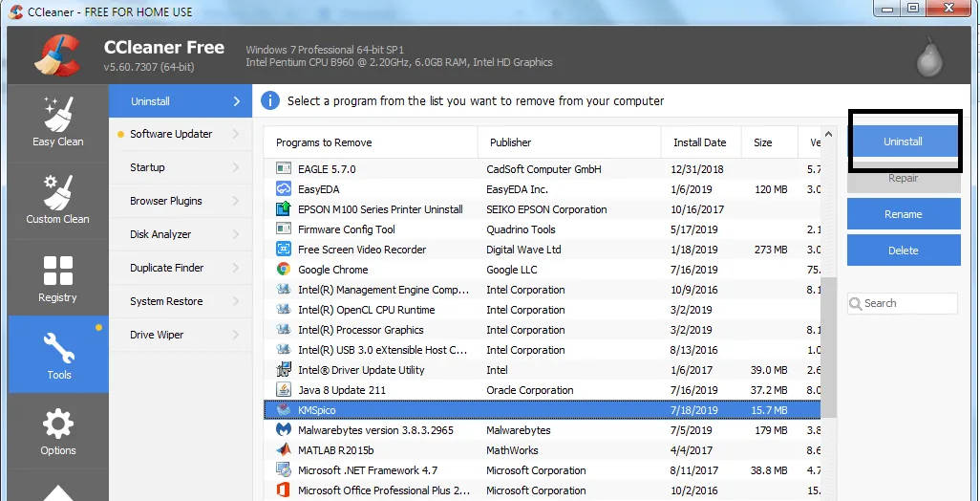The image size is (980, 501).
Task: Click the KMSpico program icon
Action: click(284, 409)
